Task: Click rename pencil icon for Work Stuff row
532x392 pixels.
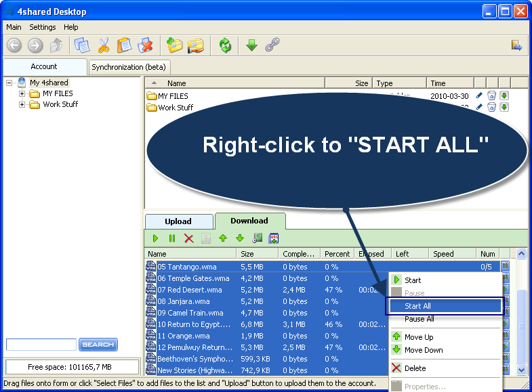Action: [479, 107]
